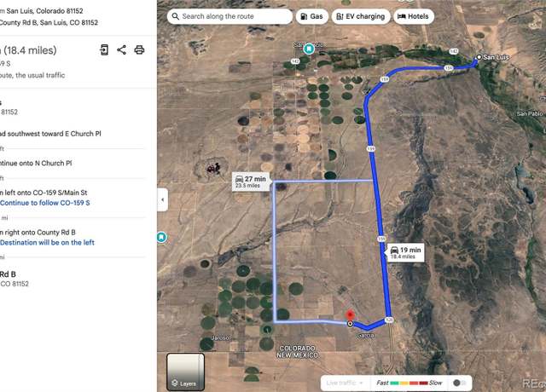Click Destination will be on the left
The height and width of the screenshot is (392, 546).
pos(47,242)
